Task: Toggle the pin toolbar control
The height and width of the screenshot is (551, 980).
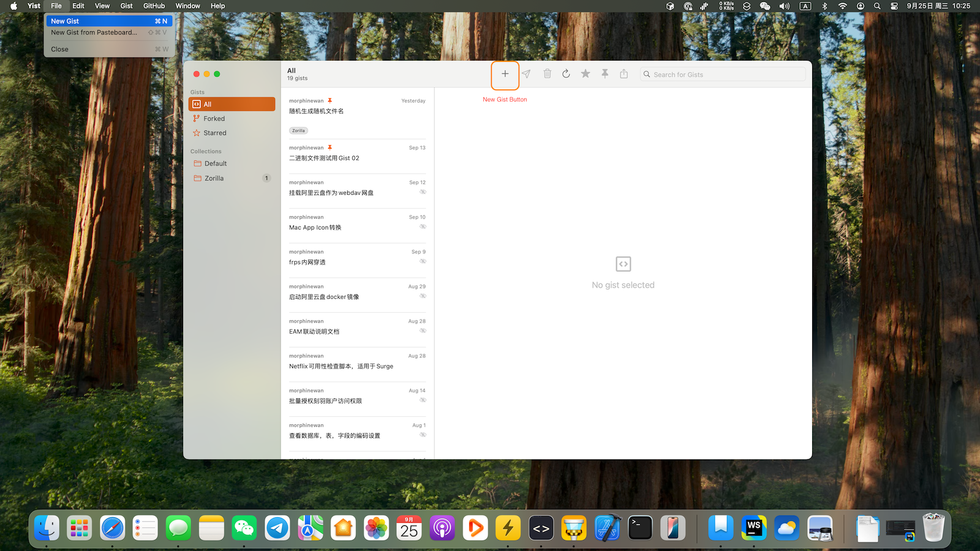Action: [x=605, y=73]
